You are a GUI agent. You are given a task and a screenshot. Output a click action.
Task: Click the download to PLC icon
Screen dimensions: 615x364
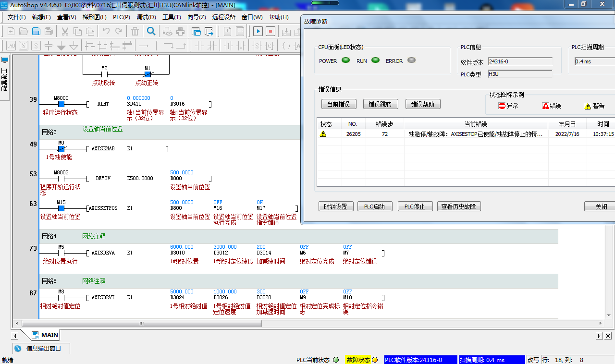click(x=286, y=32)
